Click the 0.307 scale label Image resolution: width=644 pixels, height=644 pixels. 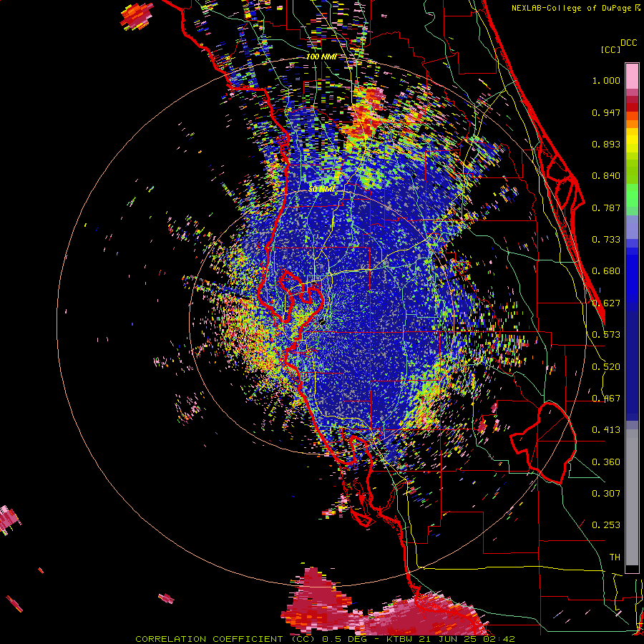click(x=606, y=494)
